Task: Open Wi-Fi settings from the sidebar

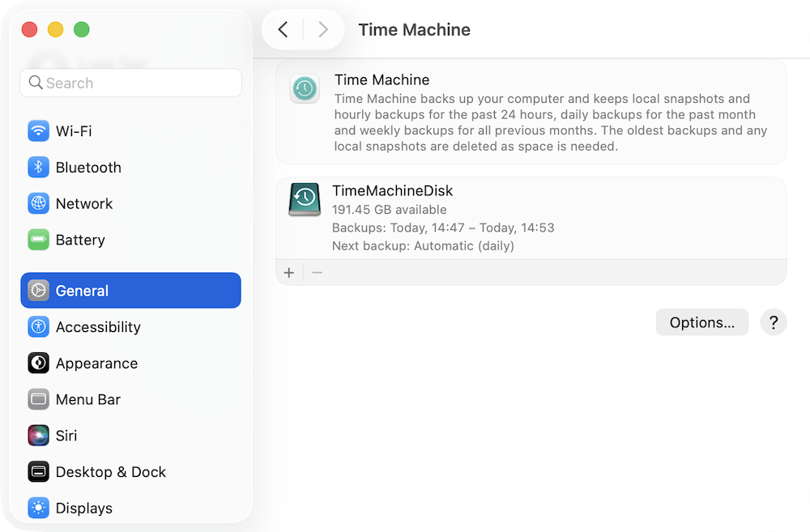Action: tap(38, 130)
